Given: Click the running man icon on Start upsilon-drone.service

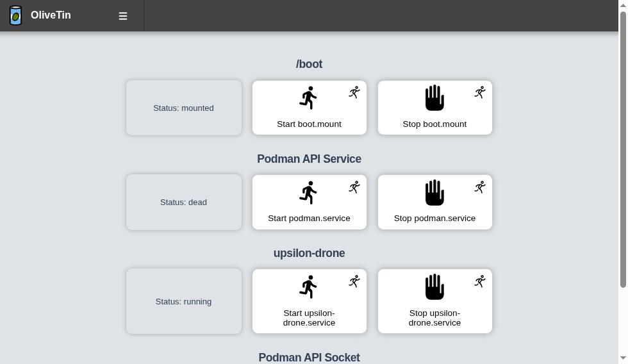Looking at the screenshot, I should [x=309, y=286].
